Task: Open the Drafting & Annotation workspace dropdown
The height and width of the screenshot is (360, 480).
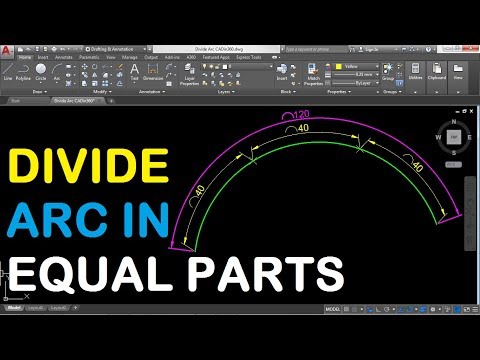Action: coord(115,49)
